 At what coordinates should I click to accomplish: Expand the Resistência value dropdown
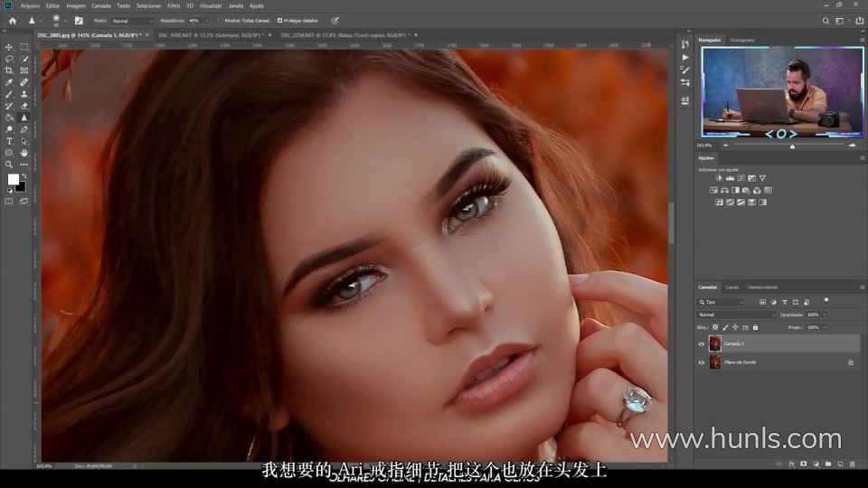click(x=207, y=20)
